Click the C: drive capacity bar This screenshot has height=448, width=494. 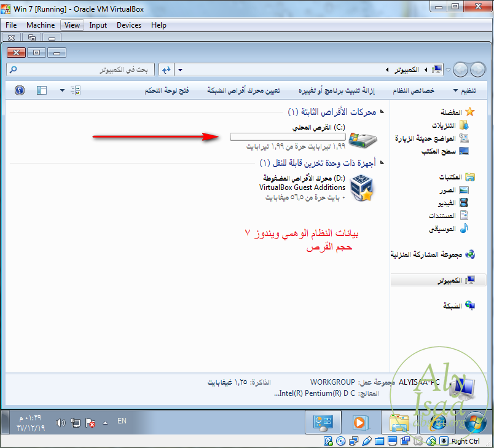point(287,137)
